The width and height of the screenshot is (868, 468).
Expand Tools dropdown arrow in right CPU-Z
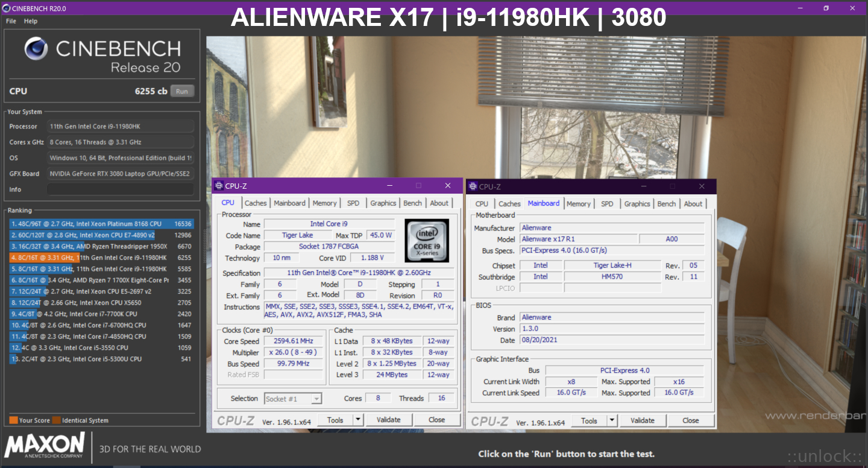(612, 420)
